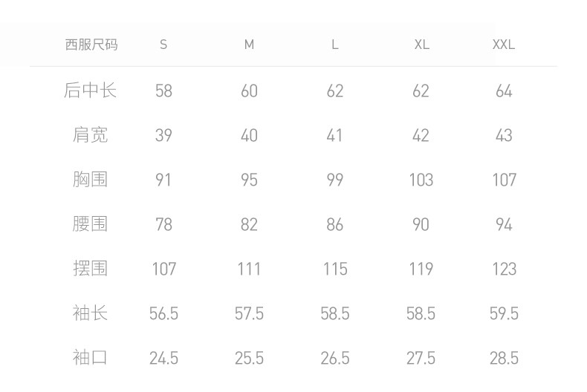Image resolution: width=587 pixels, height=392 pixels.
Task: Click the 袖口 value 24.5 for size S
Action: click(163, 359)
